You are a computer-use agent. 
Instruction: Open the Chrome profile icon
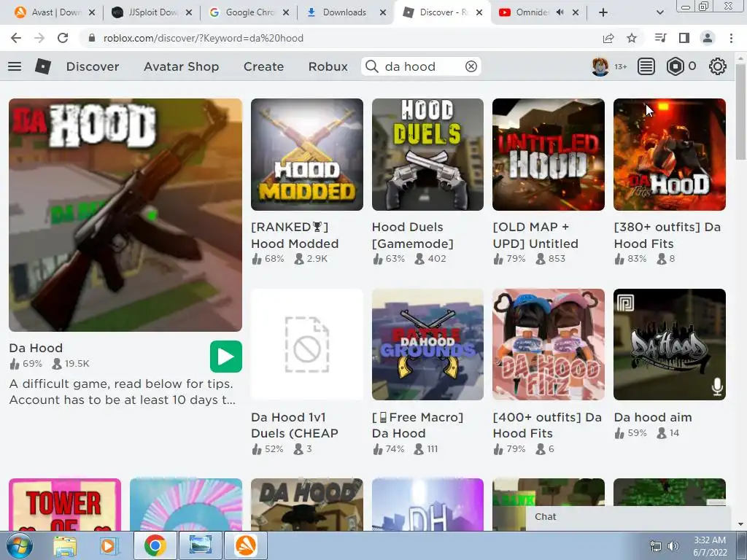708,38
